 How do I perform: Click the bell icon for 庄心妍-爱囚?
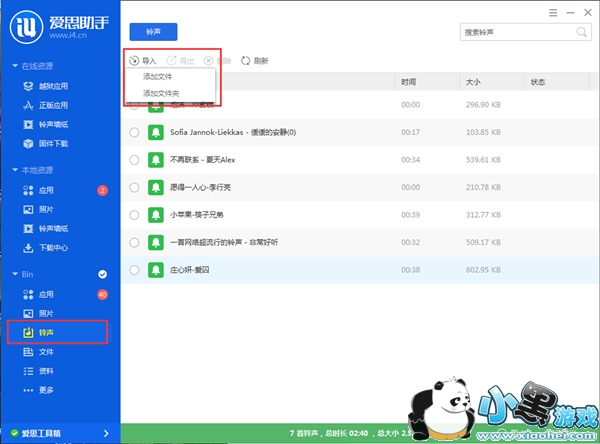pyautogui.click(x=156, y=270)
